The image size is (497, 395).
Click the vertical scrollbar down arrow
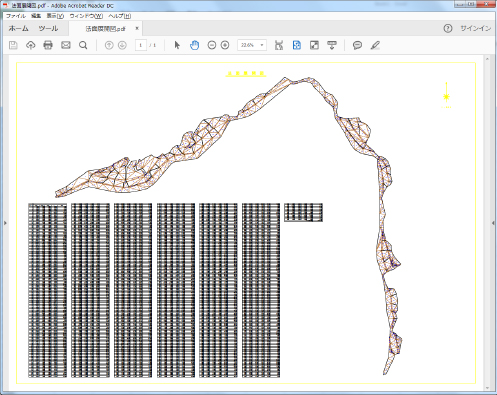point(487,388)
